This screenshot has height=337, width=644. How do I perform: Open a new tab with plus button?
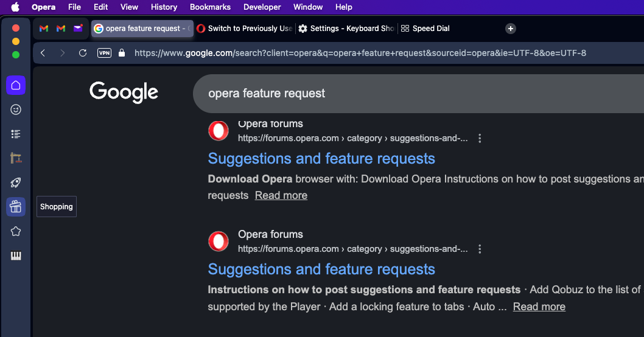(x=511, y=29)
